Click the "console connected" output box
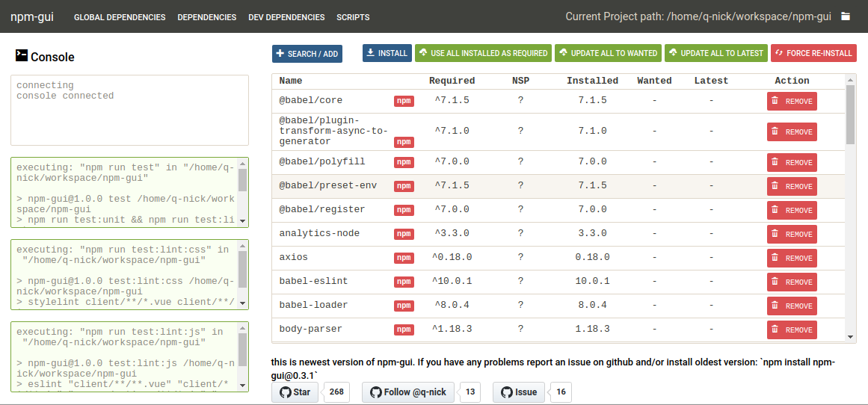 click(x=129, y=110)
